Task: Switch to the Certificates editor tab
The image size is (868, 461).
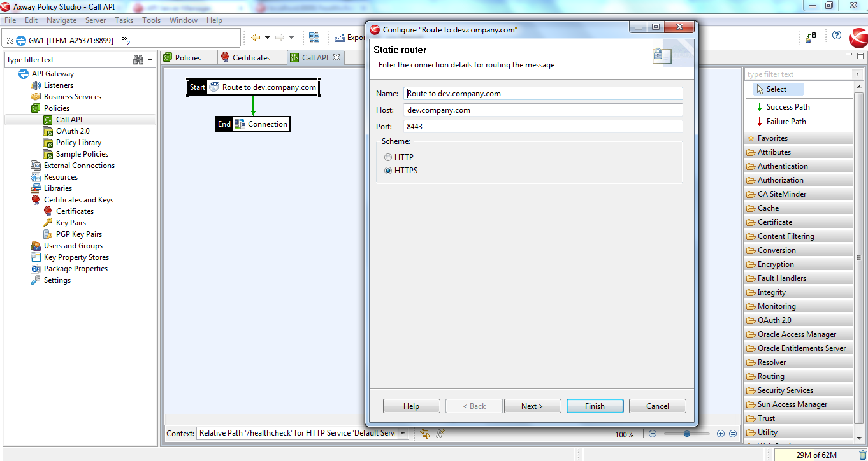Action: [x=252, y=57]
